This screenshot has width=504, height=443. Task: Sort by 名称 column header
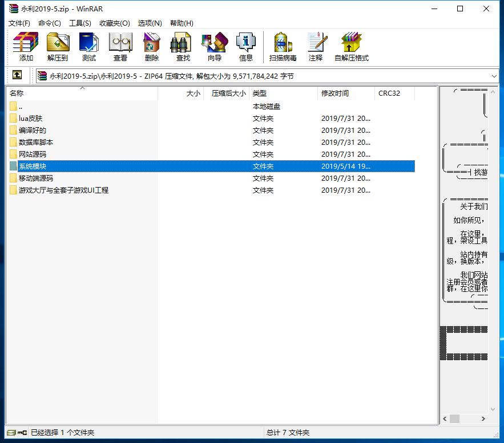pyautogui.click(x=82, y=94)
